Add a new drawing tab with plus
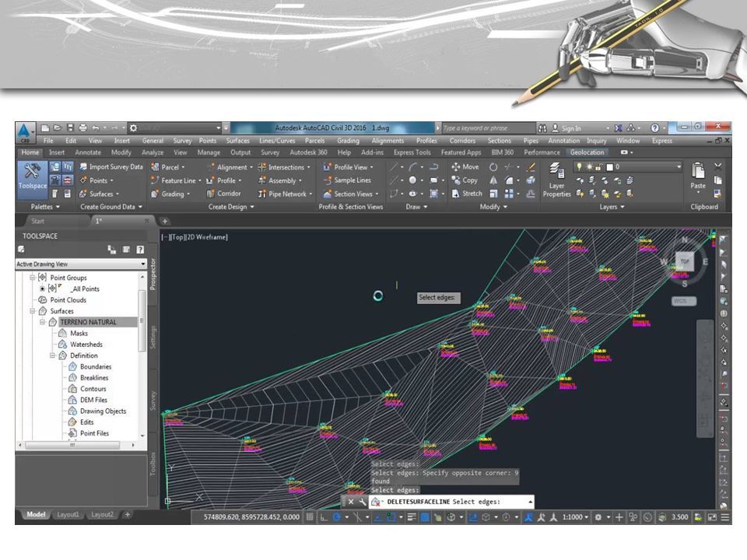747x560 pixels. 164,221
